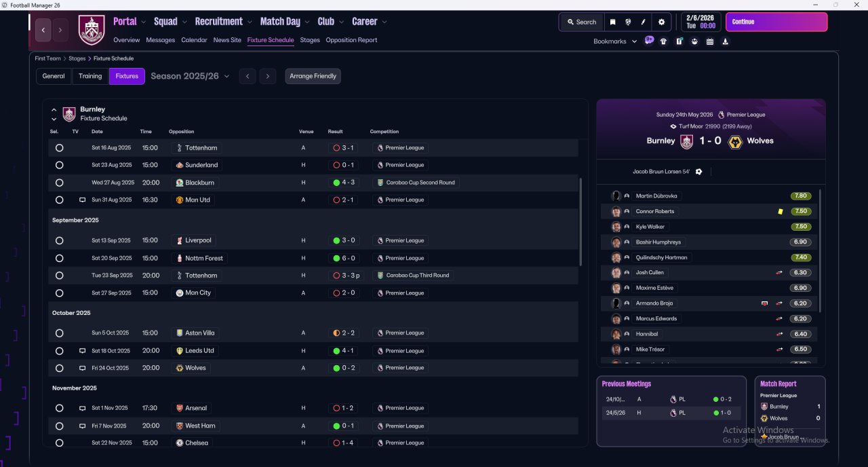Click Martin Dúbravka's player portrait
Viewport: 868px width, 467px height.
click(x=616, y=196)
